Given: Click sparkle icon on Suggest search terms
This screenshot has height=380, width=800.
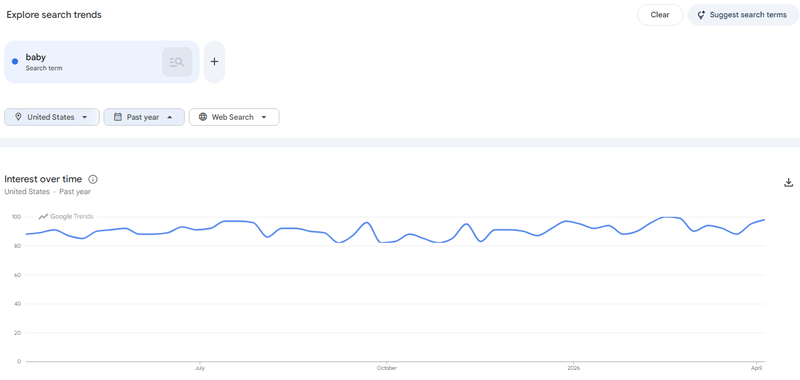Looking at the screenshot, I should coord(702,15).
